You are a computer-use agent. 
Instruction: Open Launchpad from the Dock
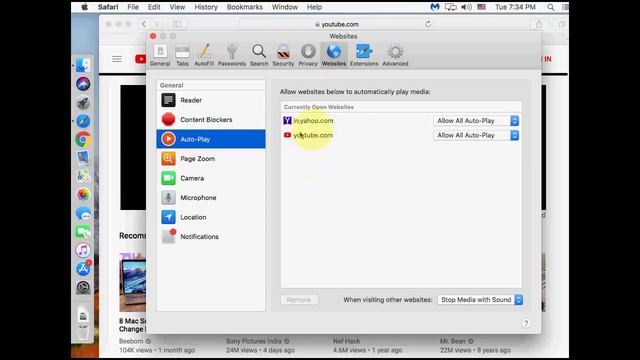(83, 102)
